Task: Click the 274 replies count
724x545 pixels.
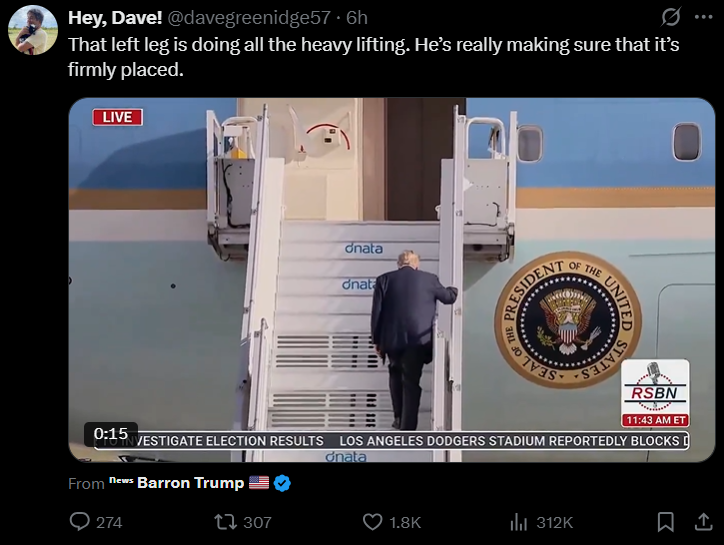Action: click(109, 522)
